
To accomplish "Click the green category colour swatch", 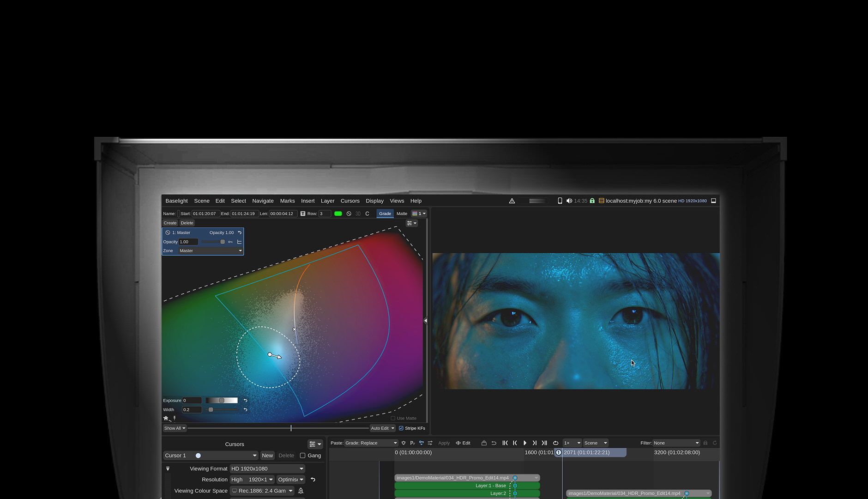I will click(338, 213).
